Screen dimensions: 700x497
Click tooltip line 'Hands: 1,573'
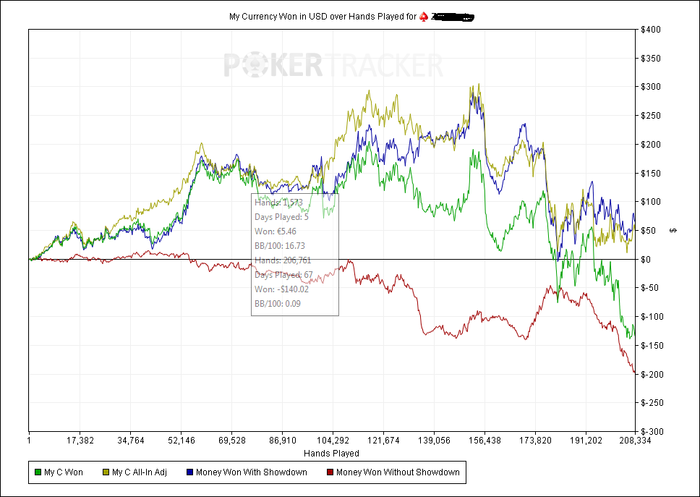pos(279,202)
